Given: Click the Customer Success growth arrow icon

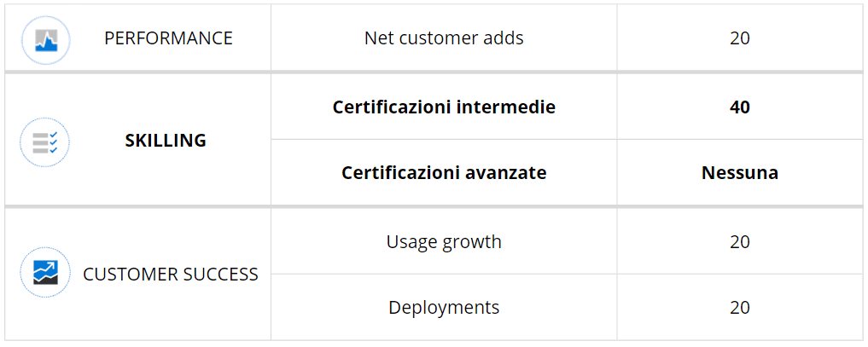Looking at the screenshot, I should coord(44,273).
